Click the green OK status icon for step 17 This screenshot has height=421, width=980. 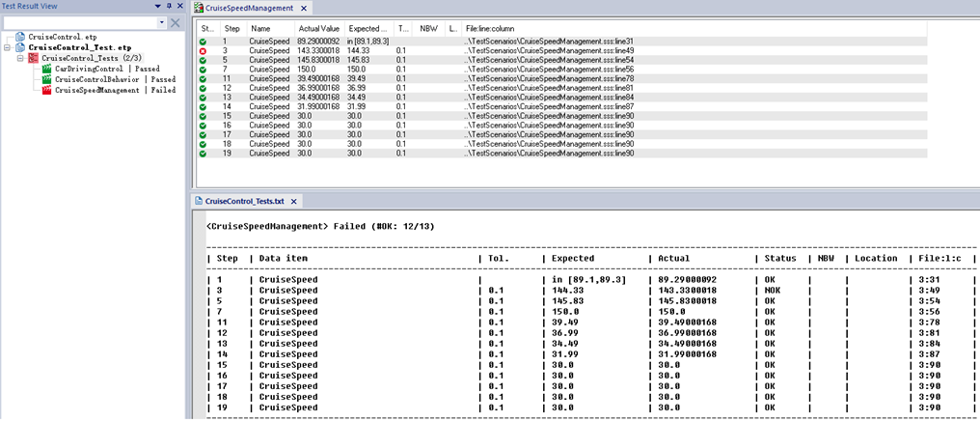(x=204, y=135)
